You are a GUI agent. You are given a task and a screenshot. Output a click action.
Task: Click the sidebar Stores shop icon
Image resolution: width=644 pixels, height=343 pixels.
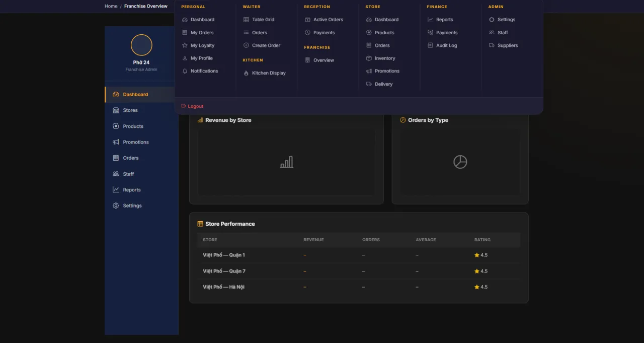pos(116,110)
